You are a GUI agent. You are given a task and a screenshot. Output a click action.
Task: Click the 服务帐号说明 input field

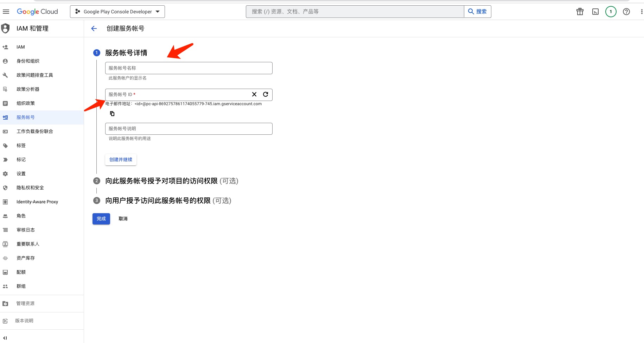click(189, 129)
